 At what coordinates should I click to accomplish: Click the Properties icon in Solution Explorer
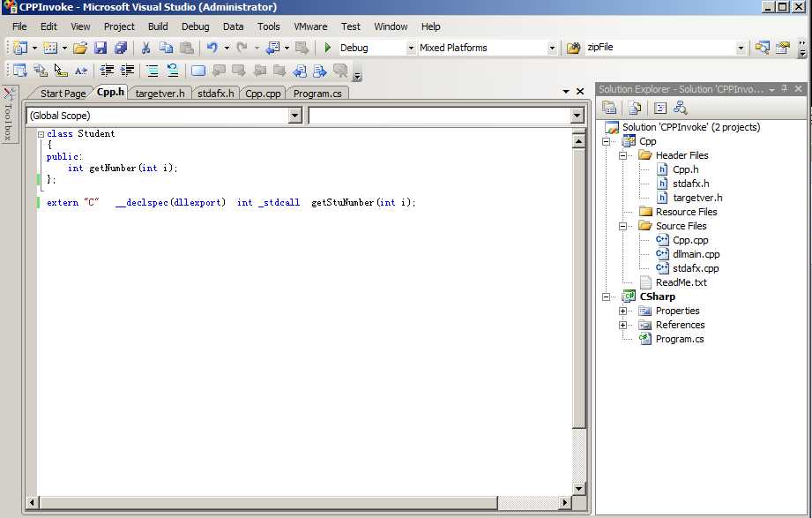[x=609, y=108]
